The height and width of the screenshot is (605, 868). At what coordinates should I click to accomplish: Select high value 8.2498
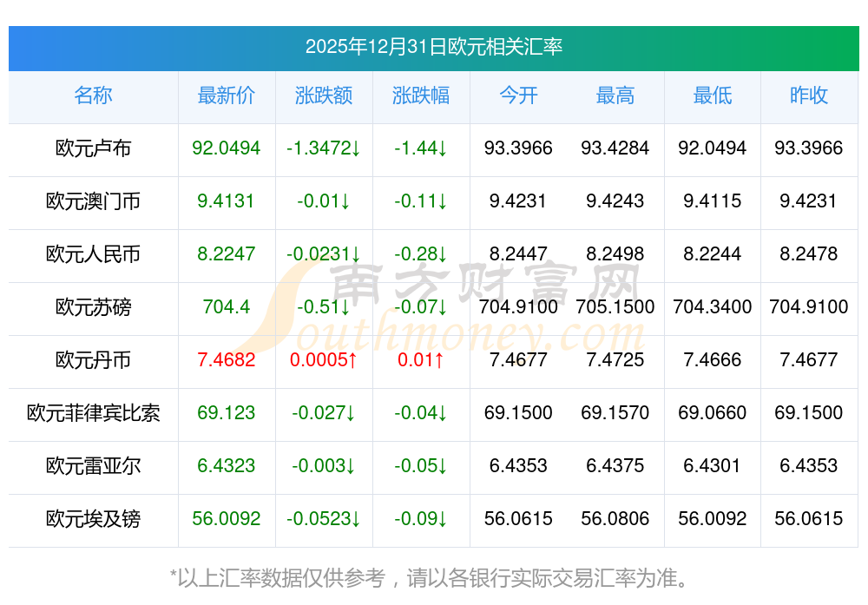click(x=615, y=254)
